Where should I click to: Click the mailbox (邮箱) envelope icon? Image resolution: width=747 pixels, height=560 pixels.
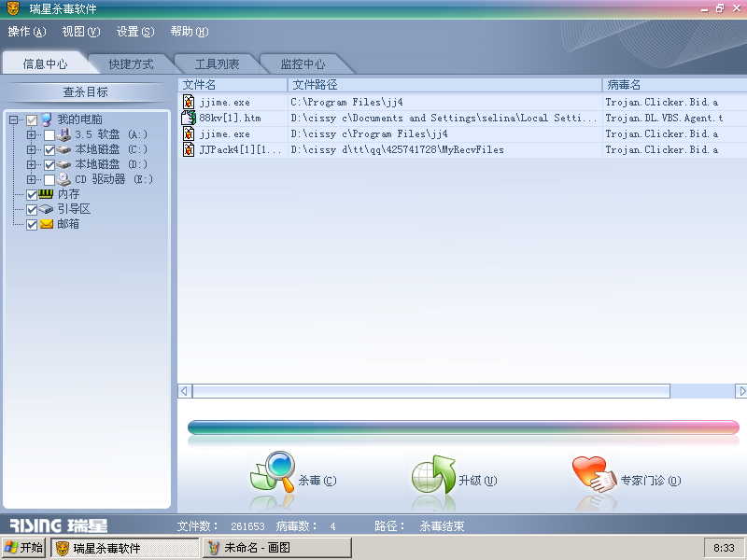pyautogui.click(x=46, y=224)
